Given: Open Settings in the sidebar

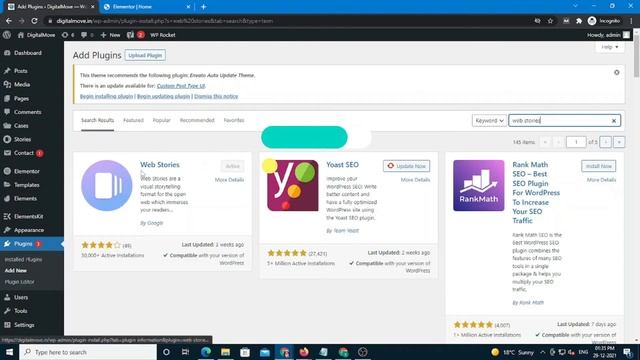Looking at the screenshot, I should point(24,325).
